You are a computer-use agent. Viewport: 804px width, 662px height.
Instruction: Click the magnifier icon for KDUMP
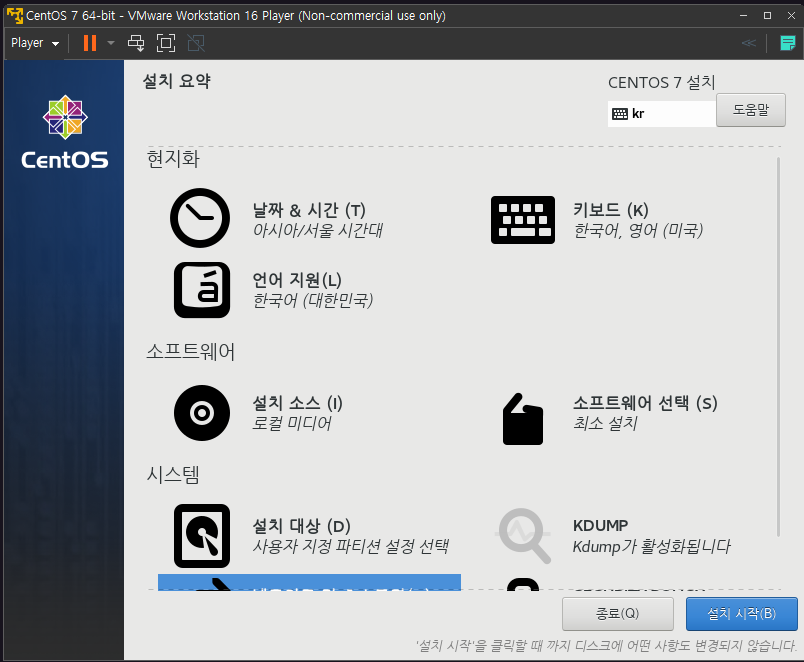[524, 536]
